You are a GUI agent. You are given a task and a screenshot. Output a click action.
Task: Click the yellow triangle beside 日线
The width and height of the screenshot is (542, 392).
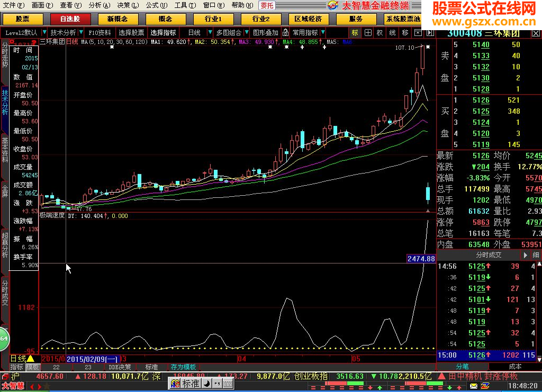[x=31, y=359]
